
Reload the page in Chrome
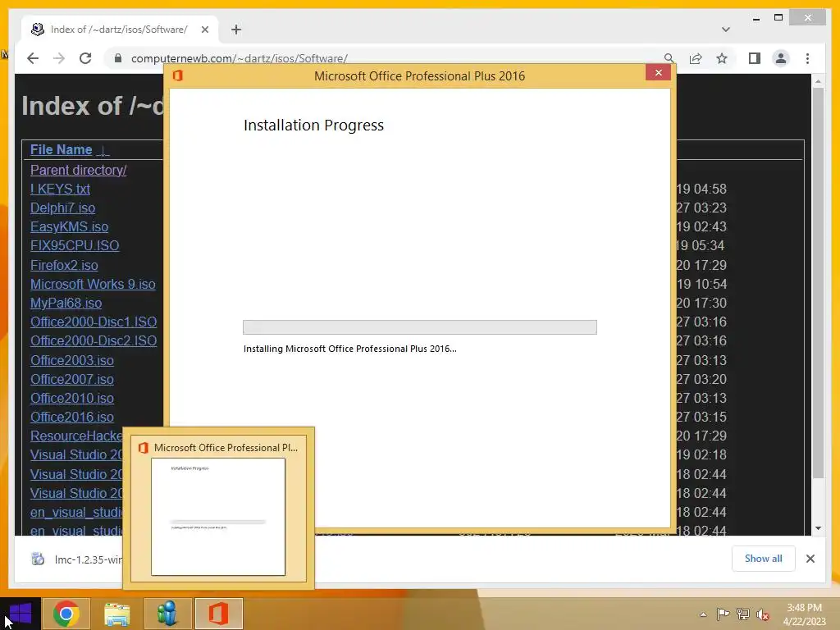pyautogui.click(x=85, y=58)
